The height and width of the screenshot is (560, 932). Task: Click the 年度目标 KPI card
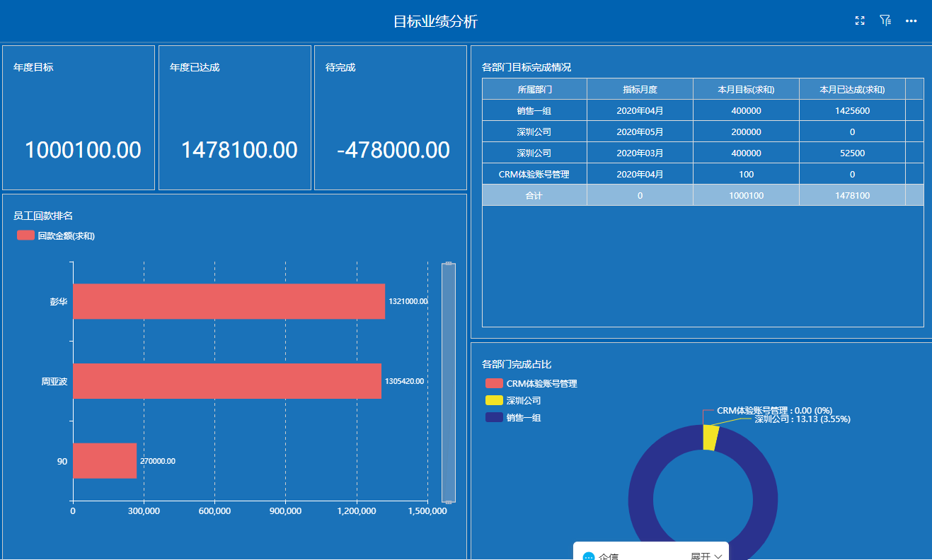point(78,117)
